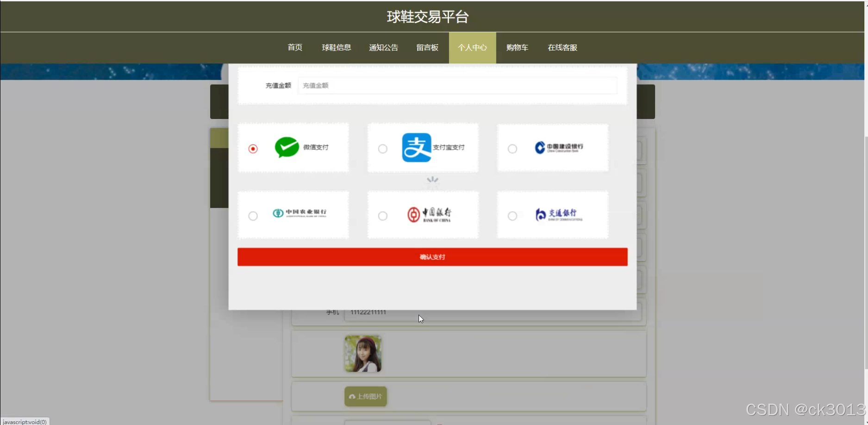Select Bank of Communications radio button
Viewport: 868px width, 425px height.
[x=512, y=216]
